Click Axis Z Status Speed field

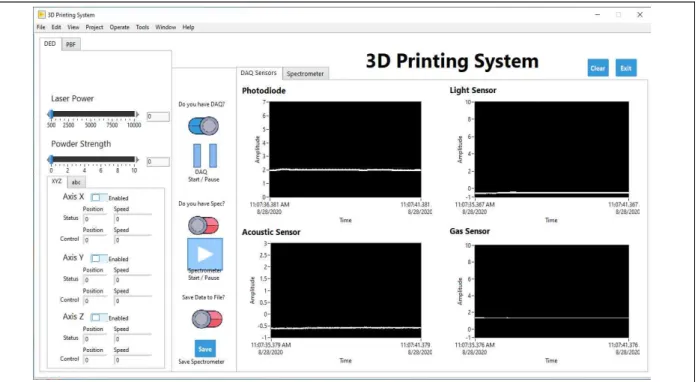click(x=133, y=339)
